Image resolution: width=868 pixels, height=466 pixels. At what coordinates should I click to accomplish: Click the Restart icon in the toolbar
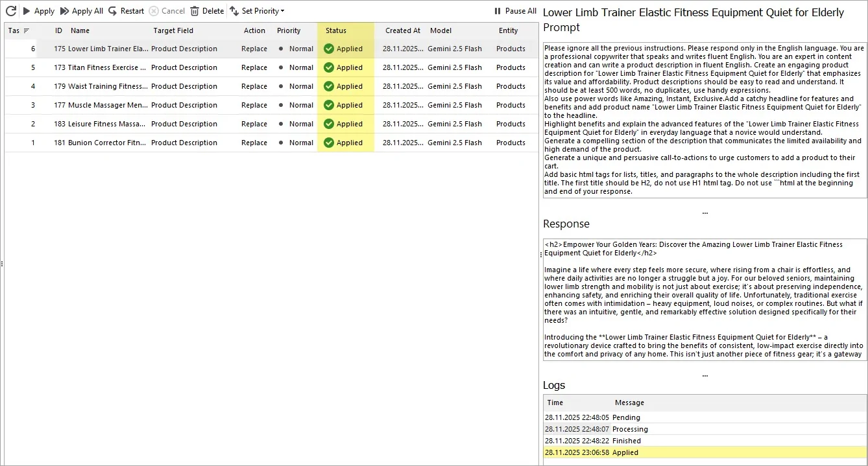tap(112, 10)
